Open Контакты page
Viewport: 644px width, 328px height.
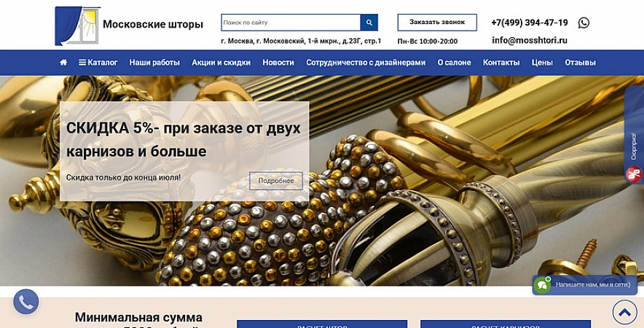click(x=501, y=63)
